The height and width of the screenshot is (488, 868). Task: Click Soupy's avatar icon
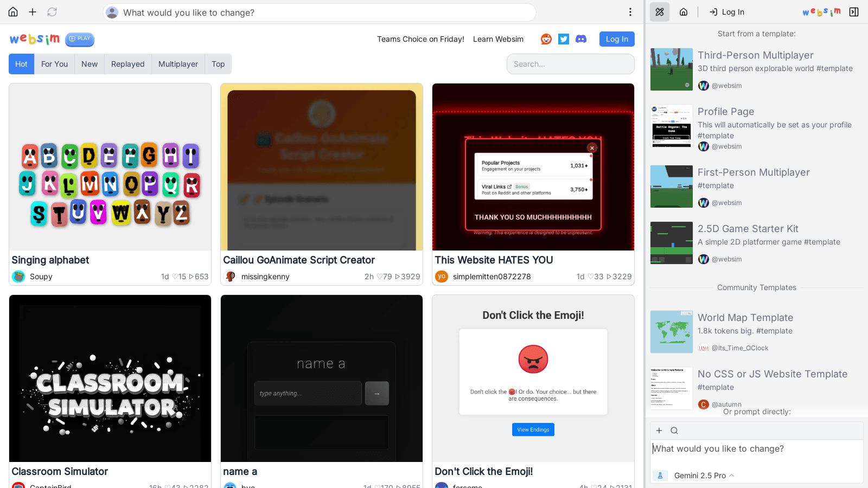pos(18,277)
